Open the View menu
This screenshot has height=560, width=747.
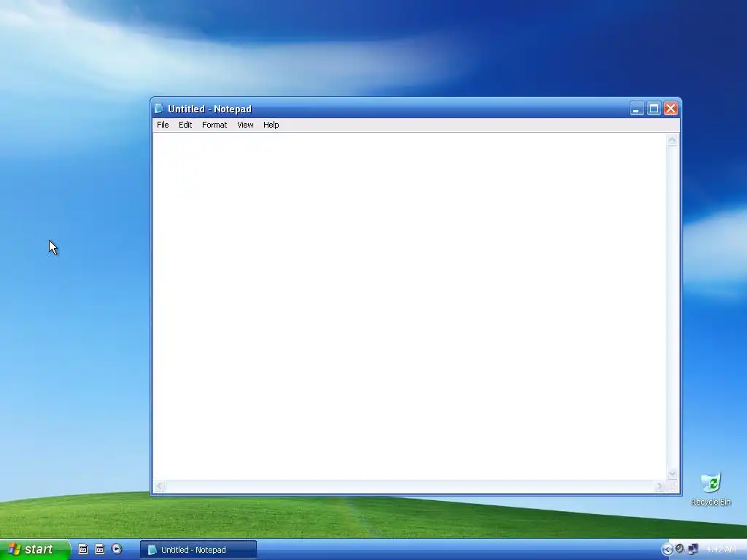[x=245, y=125]
